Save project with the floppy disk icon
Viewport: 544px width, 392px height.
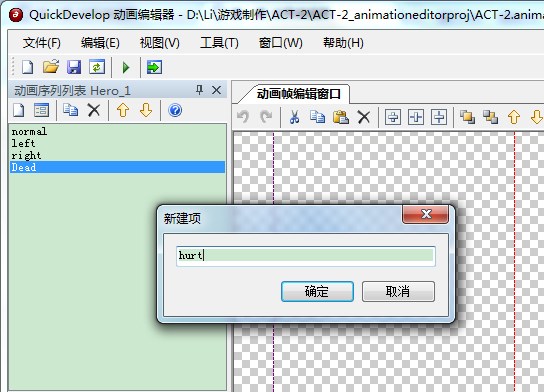tap(74, 67)
